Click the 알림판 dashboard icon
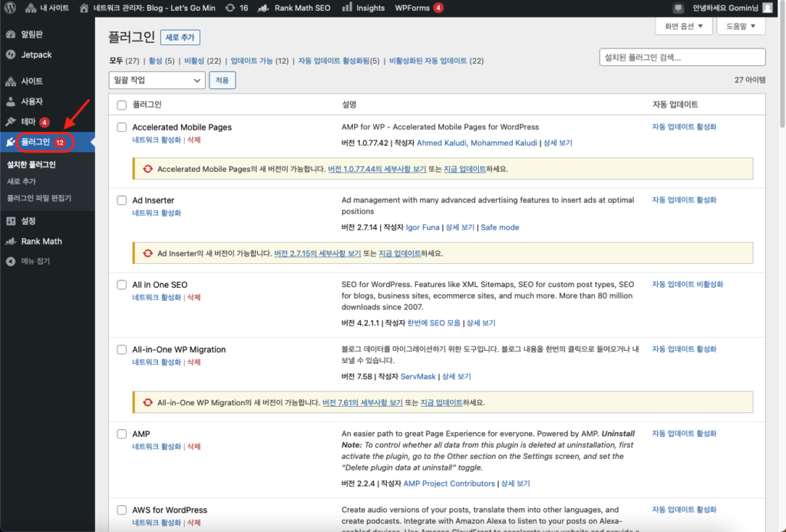This screenshot has height=532, width=786. pos(11,34)
